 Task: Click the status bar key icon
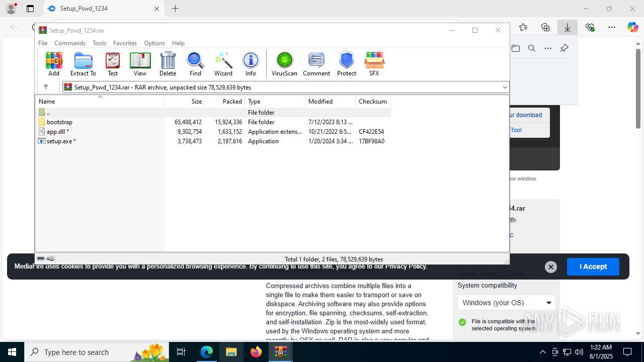tap(50, 258)
